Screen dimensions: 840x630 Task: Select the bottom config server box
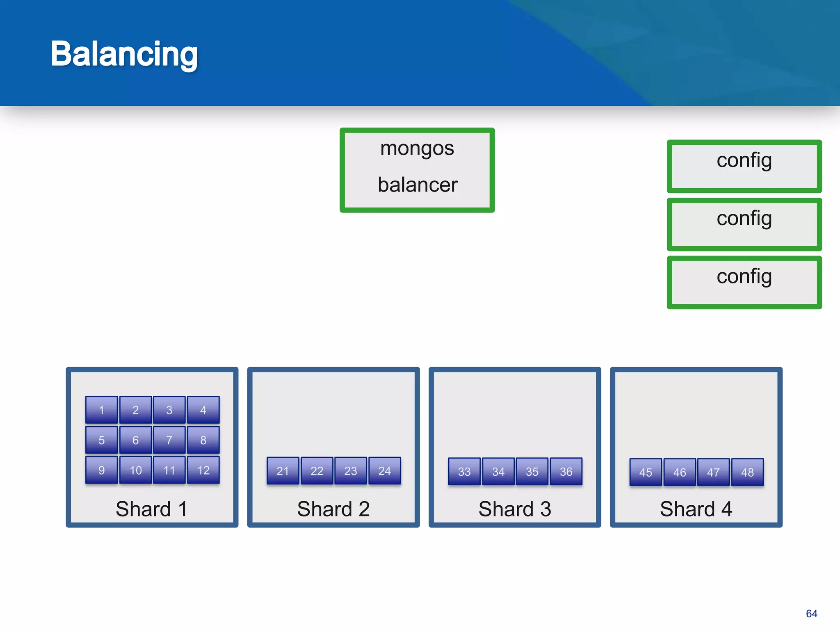pyautogui.click(x=744, y=283)
